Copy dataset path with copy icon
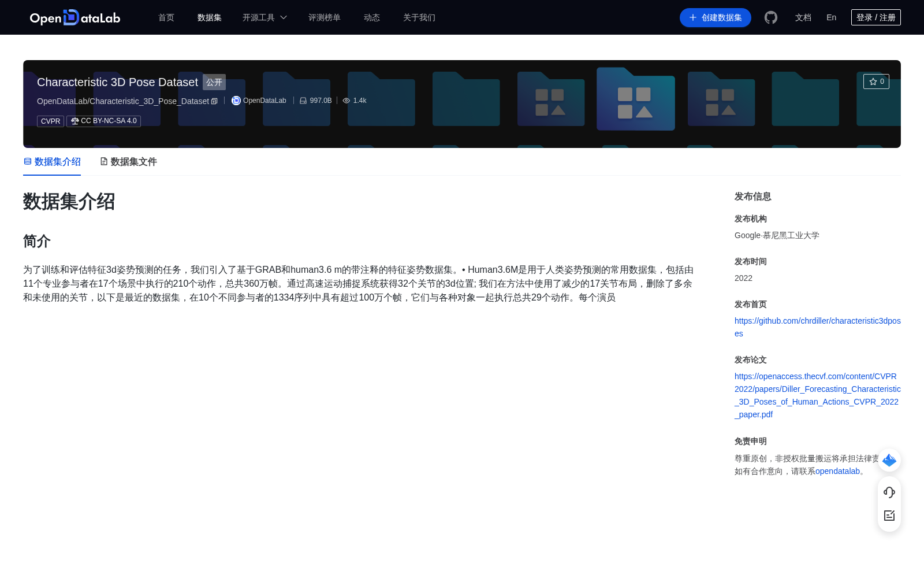Image resolution: width=924 pixels, height=578 pixels. pyautogui.click(x=214, y=101)
